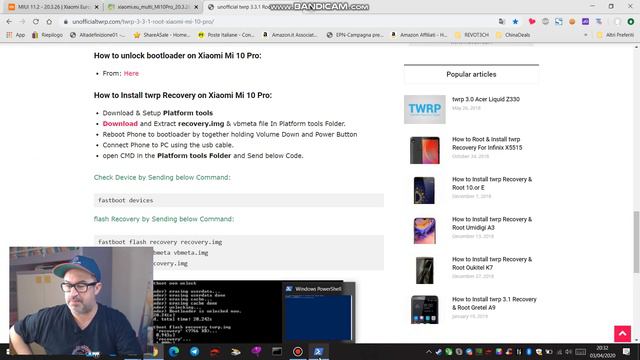Open the TWRP Acer Liquid Z330 thumbnail
This screenshot has height=360, width=640.
(x=424, y=109)
